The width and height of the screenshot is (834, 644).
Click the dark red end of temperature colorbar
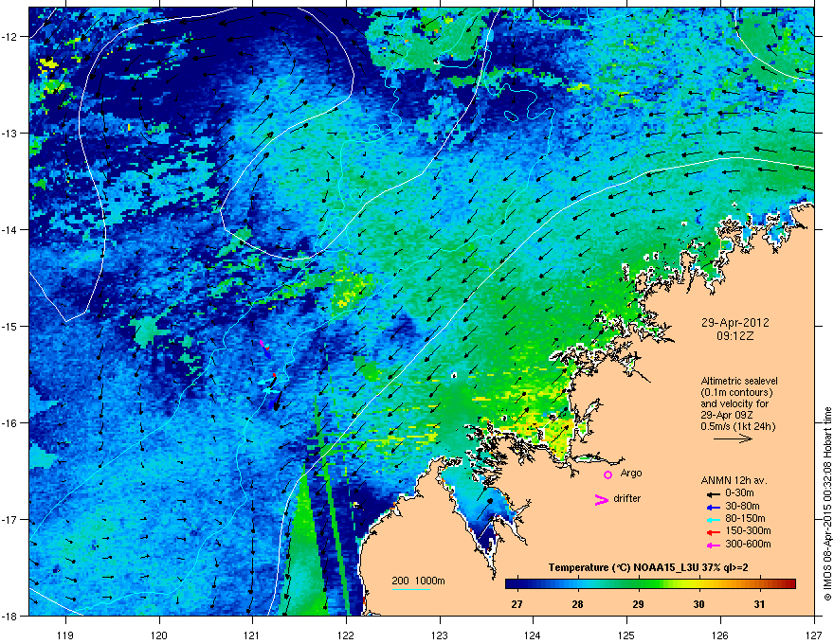click(790, 584)
